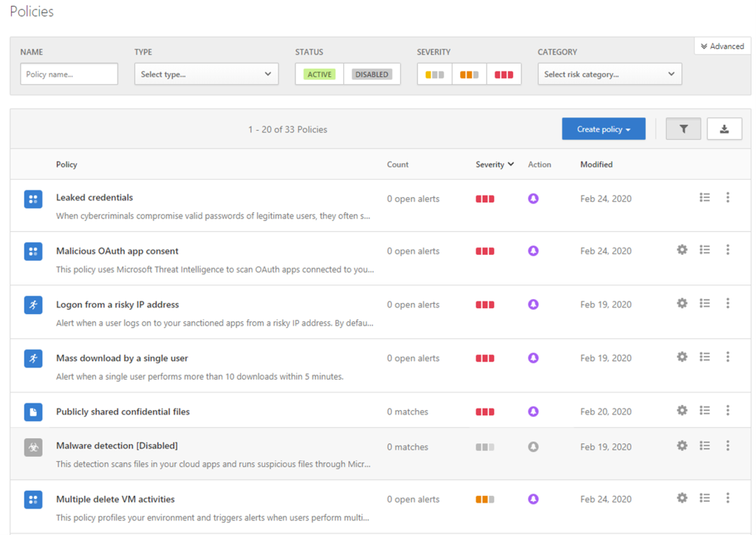Open more options menu for Malware detection
756x535 pixels.
tap(728, 446)
